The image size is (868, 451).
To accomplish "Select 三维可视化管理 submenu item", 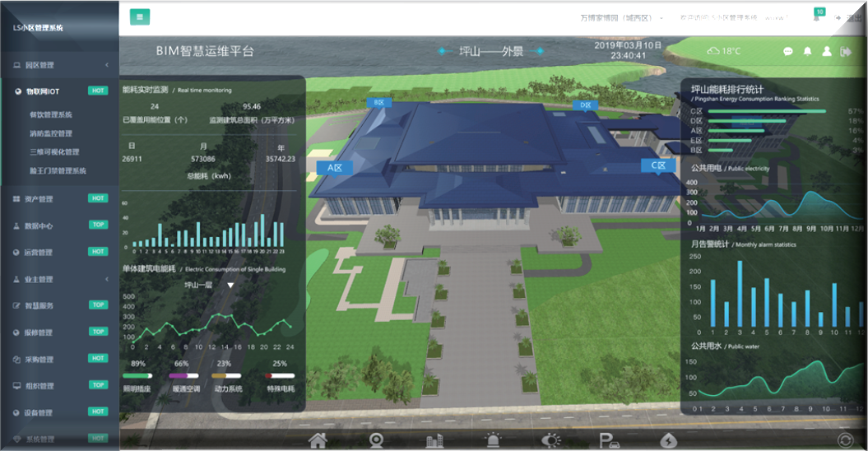I will point(54,152).
